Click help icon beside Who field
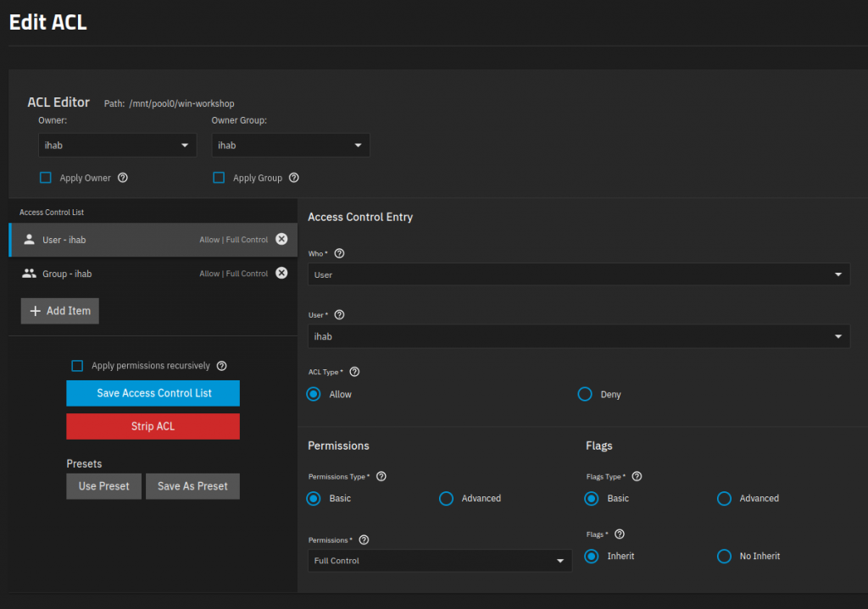This screenshot has height=609, width=868. point(340,253)
